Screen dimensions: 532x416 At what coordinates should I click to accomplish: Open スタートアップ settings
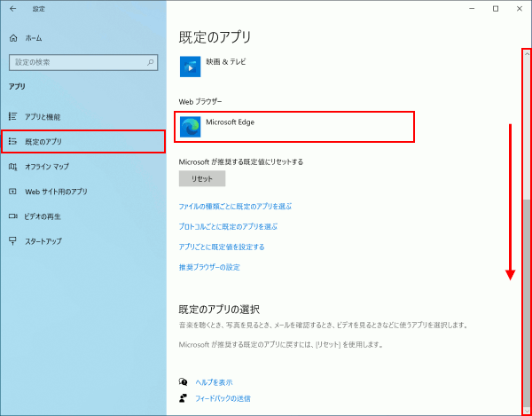click(x=83, y=241)
